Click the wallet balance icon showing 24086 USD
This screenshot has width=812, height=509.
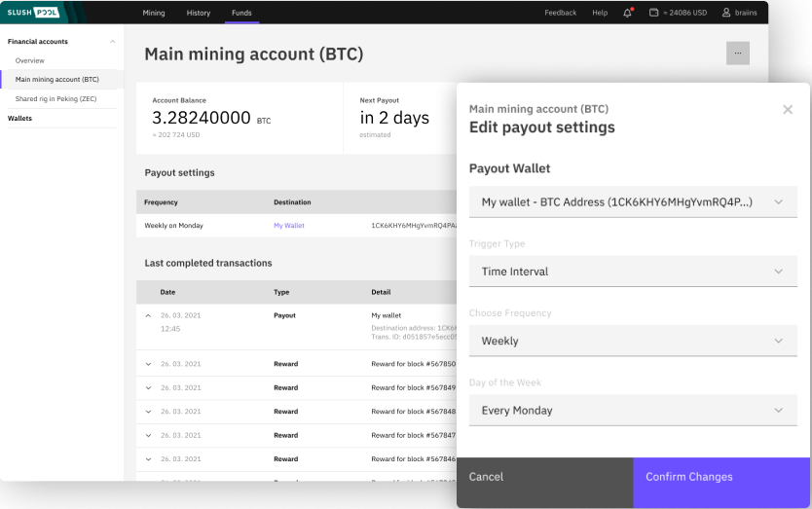click(x=654, y=13)
